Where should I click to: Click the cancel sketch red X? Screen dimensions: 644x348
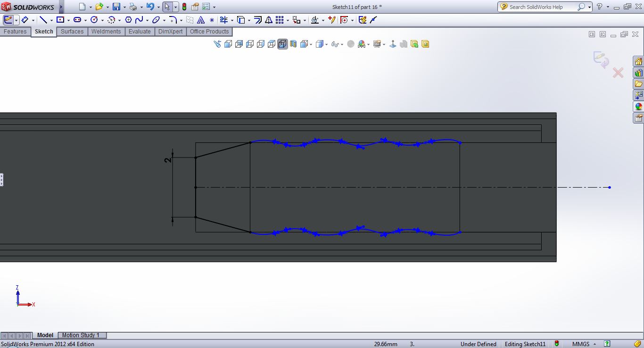click(x=618, y=73)
